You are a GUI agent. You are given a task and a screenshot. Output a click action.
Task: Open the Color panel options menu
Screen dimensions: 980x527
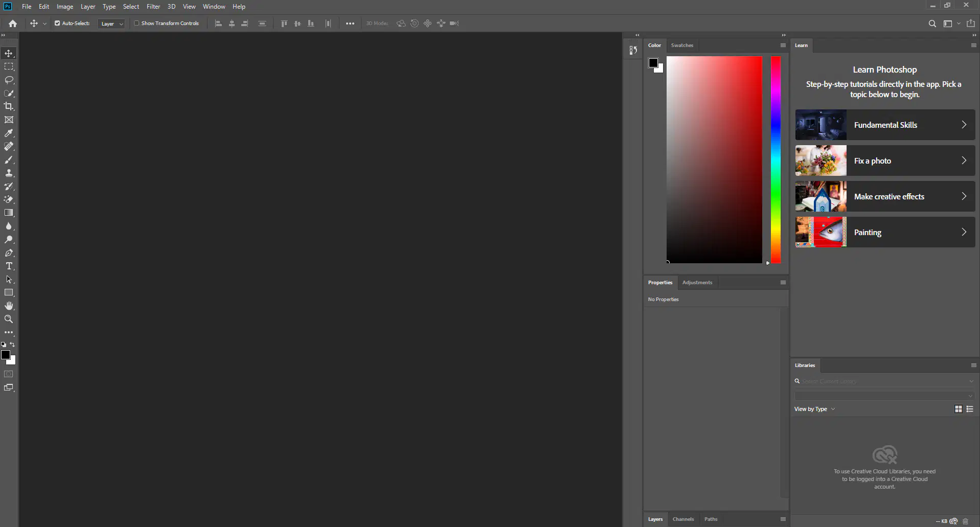pos(783,45)
